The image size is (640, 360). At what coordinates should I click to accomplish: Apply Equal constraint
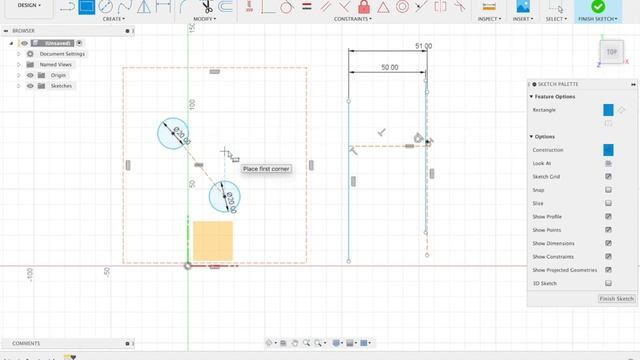(x=307, y=7)
